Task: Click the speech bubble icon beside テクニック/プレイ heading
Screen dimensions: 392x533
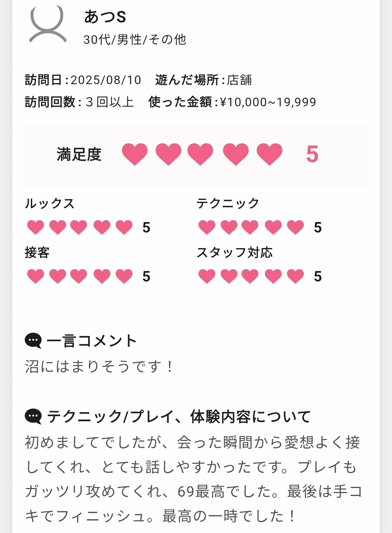Action: 33,416
